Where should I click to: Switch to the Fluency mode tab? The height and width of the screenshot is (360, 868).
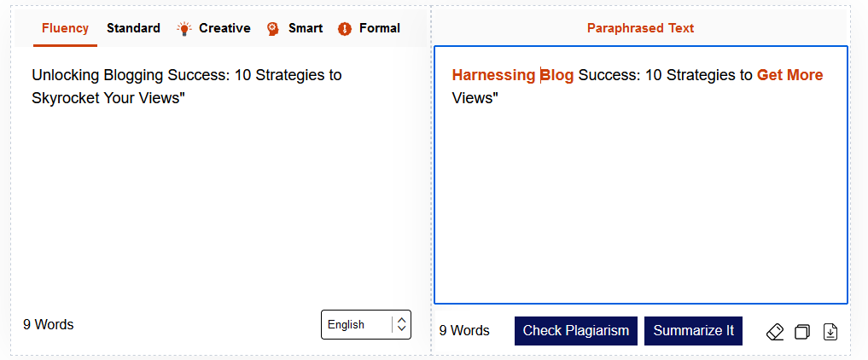click(x=65, y=28)
